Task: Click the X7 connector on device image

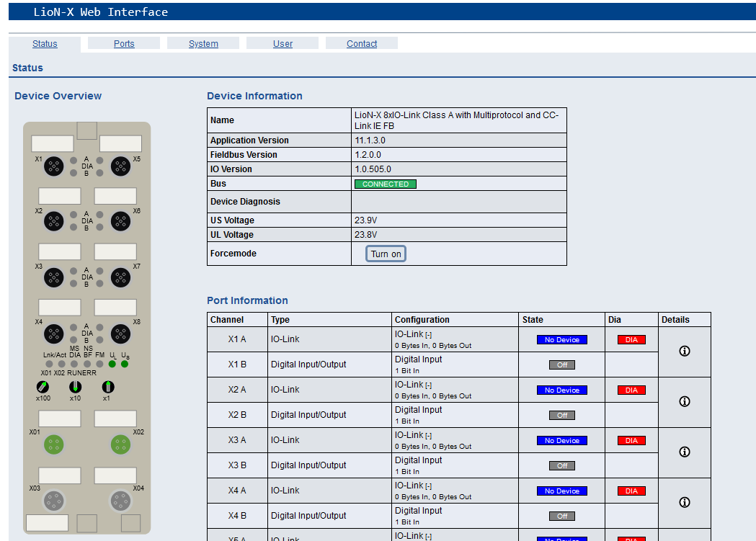Action: 120,277
